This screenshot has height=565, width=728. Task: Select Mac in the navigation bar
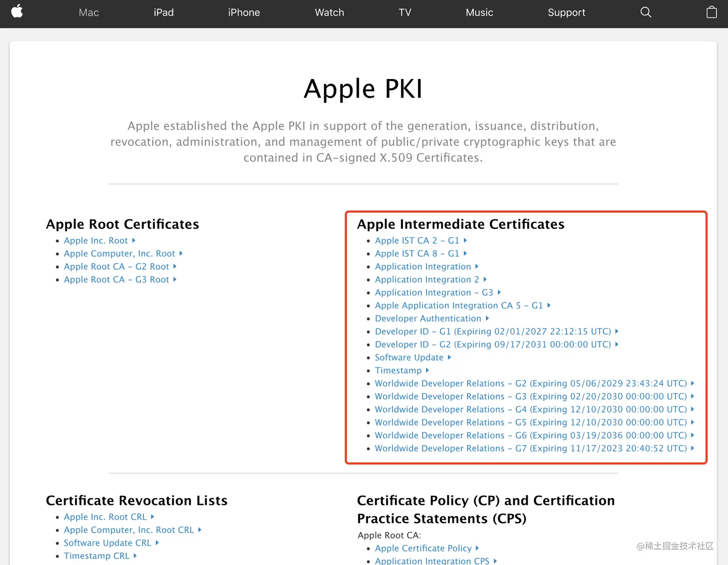click(x=89, y=13)
